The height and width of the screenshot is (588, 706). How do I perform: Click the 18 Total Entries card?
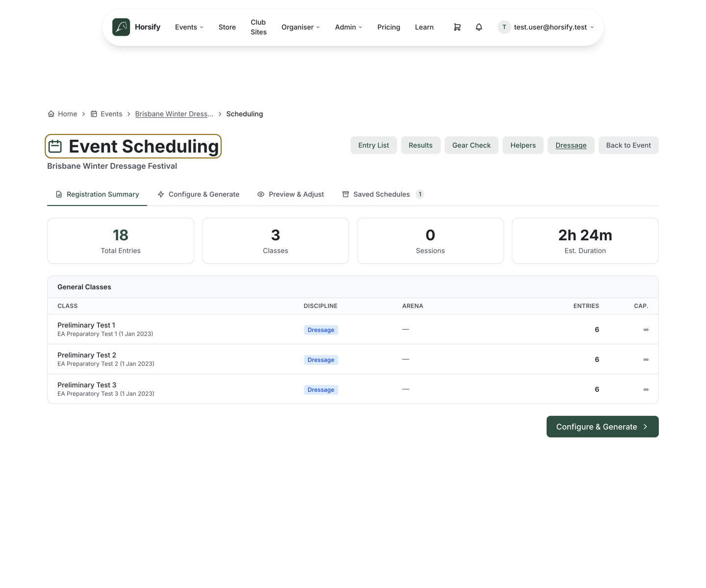pos(121,241)
